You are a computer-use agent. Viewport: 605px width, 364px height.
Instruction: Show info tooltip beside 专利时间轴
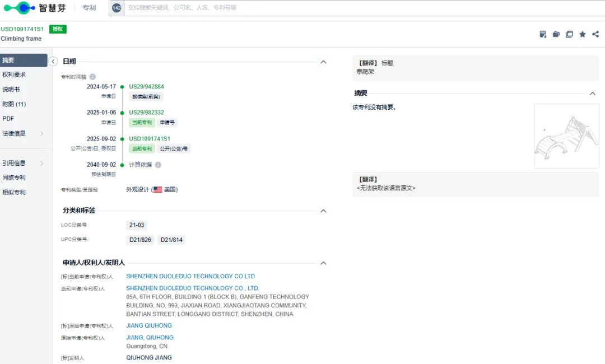(x=92, y=77)
